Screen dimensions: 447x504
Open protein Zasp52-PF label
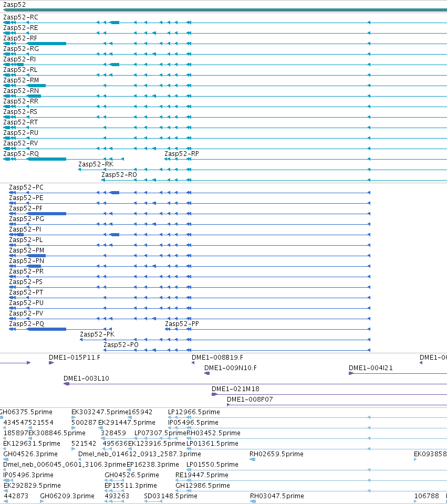[26, 208]
